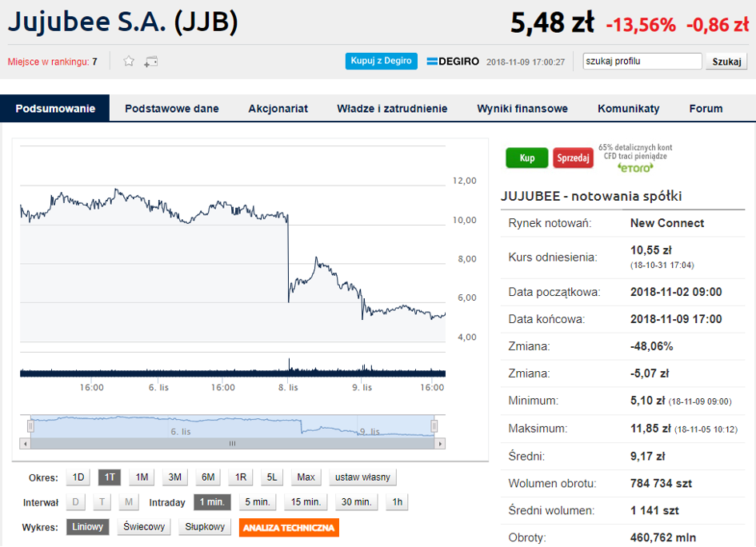The height and width of the screenshot is (547, 756).
Task: Select 6M period
Action: click(208, 477)
